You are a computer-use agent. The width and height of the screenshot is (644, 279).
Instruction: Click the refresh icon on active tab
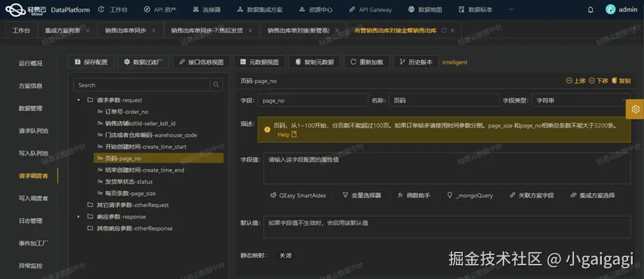(x=443, y=30)
